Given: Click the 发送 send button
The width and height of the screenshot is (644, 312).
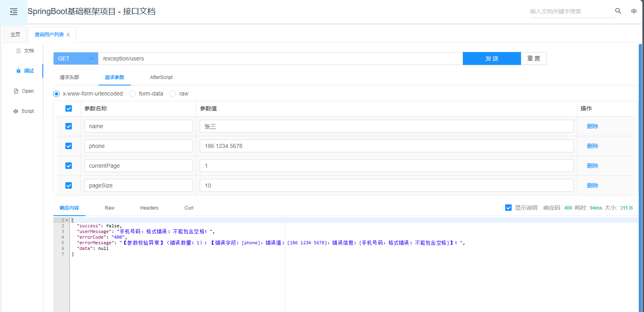Looking at the screenshot, I should (x=492, y=58).
